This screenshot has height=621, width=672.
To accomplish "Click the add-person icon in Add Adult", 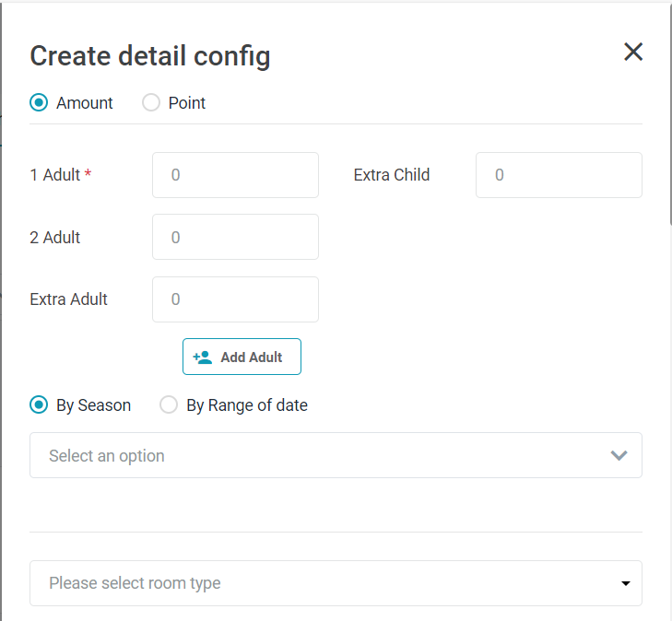I will click(x=203, y=357).
